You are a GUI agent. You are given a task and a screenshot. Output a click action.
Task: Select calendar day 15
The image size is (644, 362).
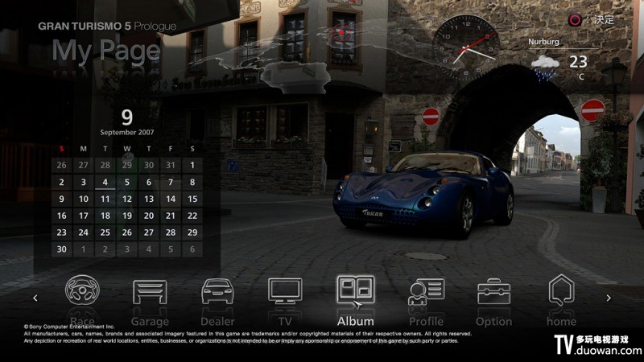click(x=192, y=199)
